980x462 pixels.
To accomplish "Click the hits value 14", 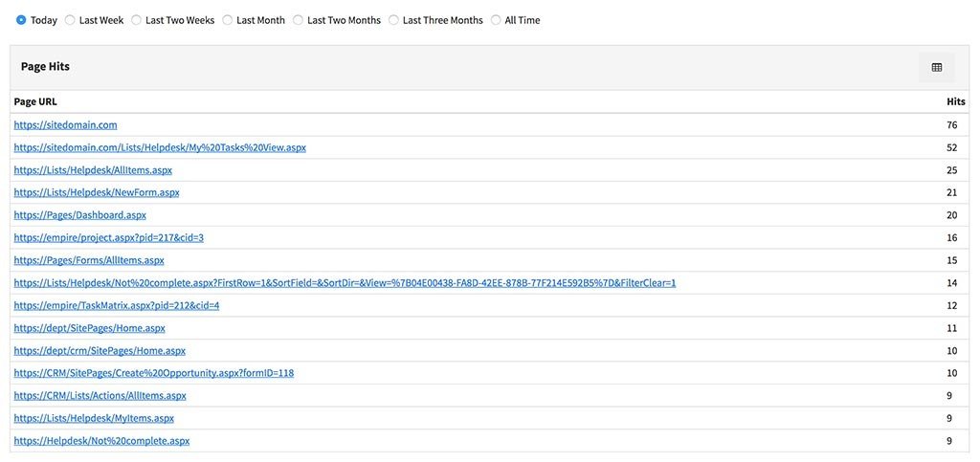I will click(952, 283).
